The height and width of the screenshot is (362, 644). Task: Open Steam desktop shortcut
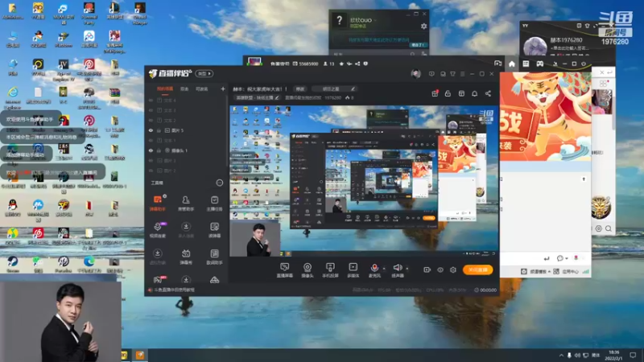(13, 264)
